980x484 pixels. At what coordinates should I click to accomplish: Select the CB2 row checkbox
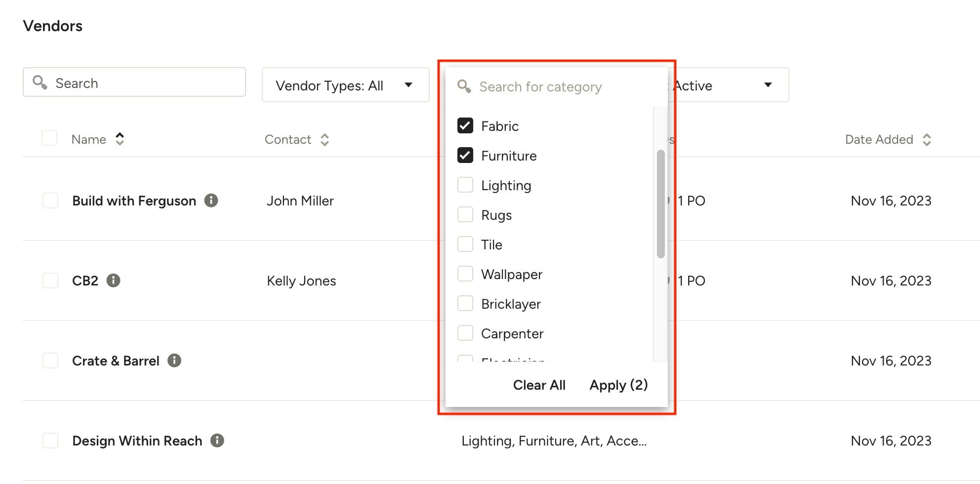[x=50, y=280]
